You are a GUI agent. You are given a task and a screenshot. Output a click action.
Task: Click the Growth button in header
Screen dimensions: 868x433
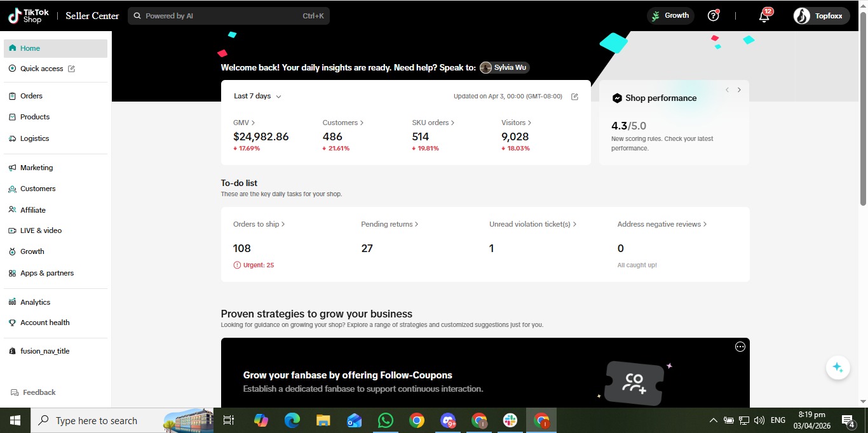point(670,16)
